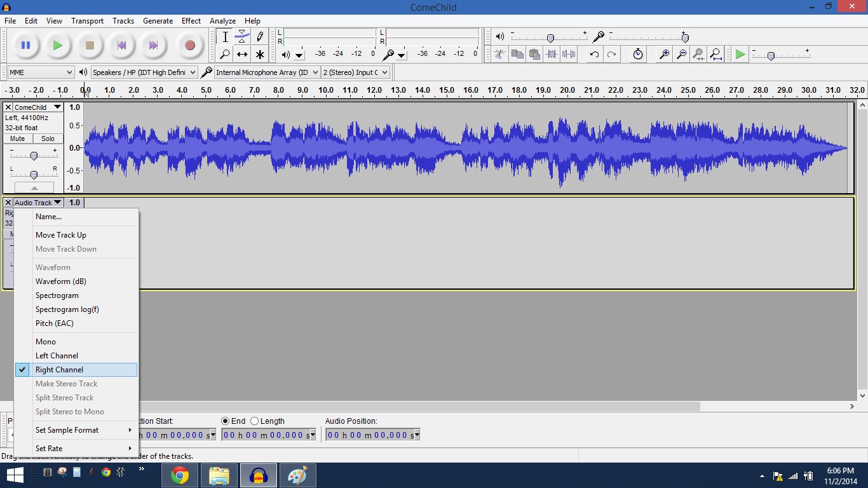Click the Redo arrow icon
The height and width of the screenshot is (488, 868).
click(x=611, y=55)
